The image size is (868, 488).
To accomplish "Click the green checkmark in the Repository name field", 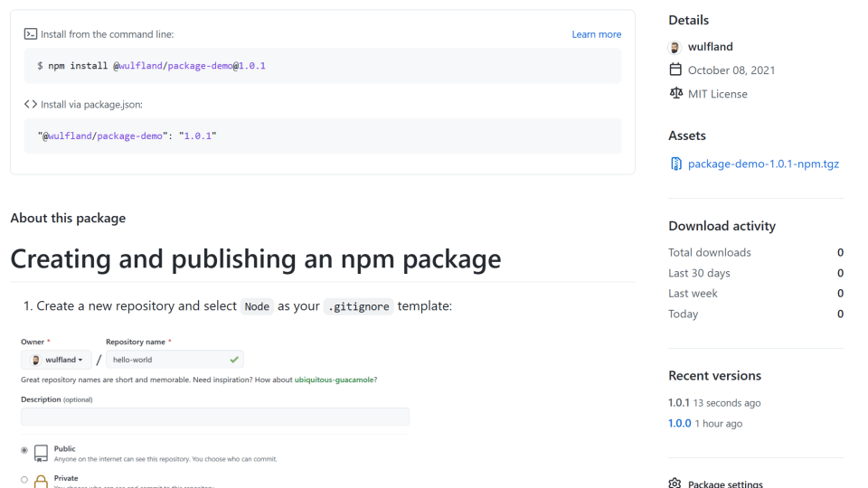I will pyautogui.click(x=234, y=360).
